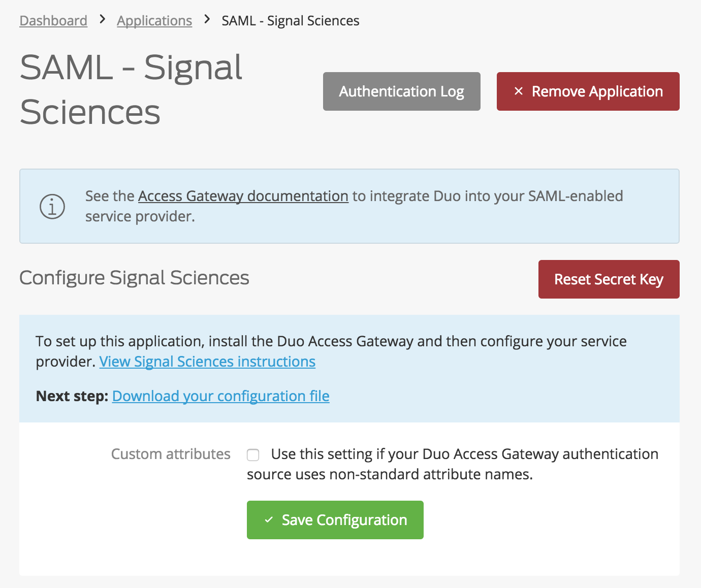Click the red Reset Secret Key button
Viewport: 701px width, 588px height.
coord(609,279)
